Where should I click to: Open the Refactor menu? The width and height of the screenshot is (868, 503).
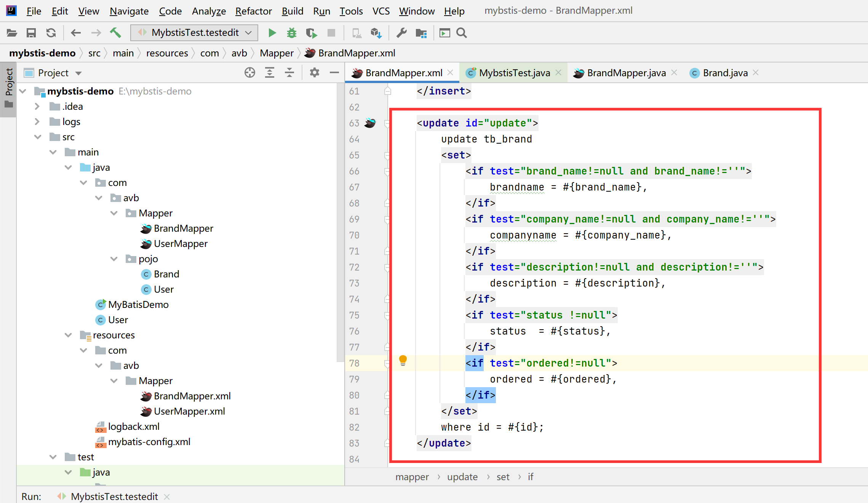pyautogui.click(x=253, y=11)
